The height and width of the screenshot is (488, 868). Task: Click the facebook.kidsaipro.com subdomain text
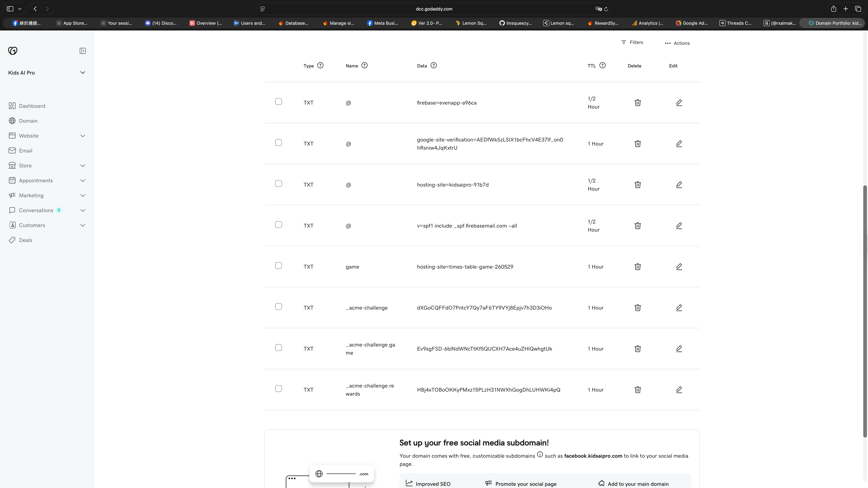[593, 456]
